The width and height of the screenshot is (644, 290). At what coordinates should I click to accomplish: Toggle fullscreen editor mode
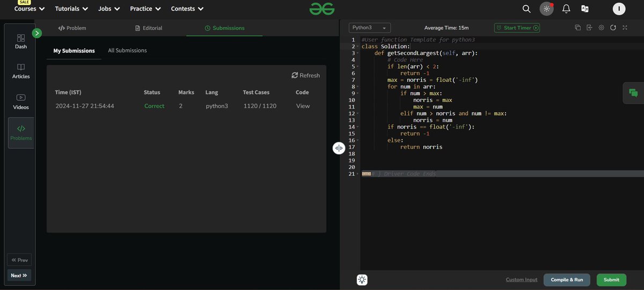(625, 28)
